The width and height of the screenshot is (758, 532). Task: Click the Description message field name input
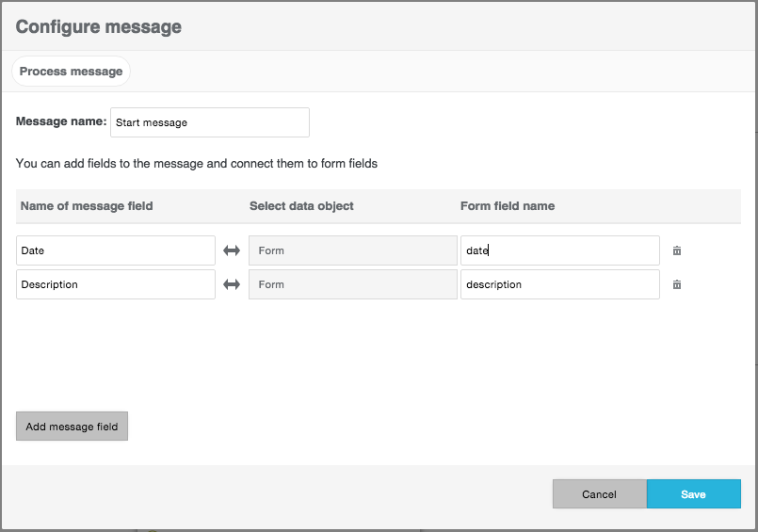(x=116, y=284)
